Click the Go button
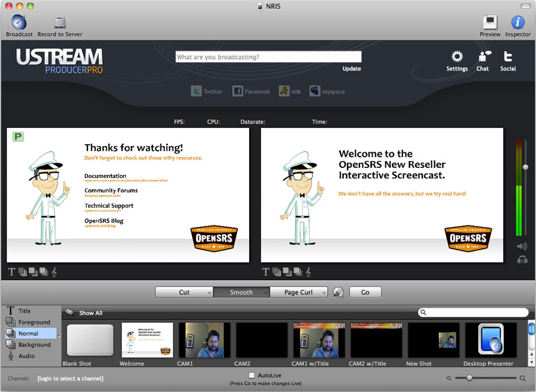The image size is (536, 392). pyautogui.click(x=365, y=292)
